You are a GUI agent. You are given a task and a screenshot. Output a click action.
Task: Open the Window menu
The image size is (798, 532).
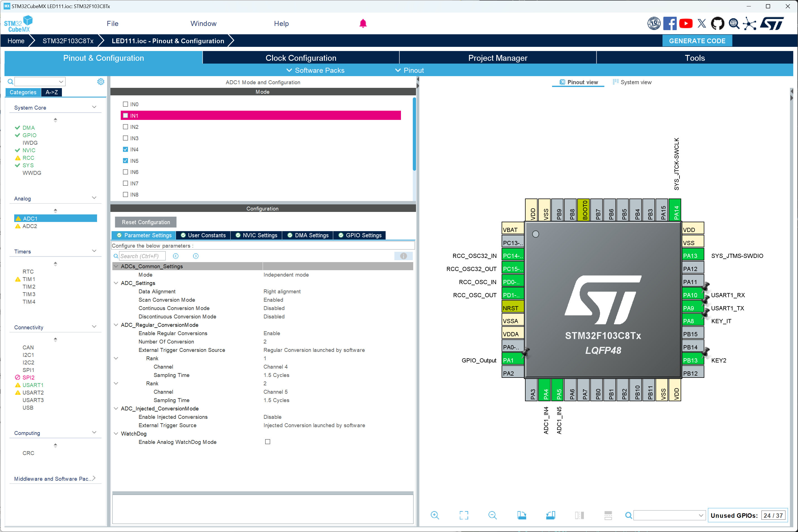click(204, 23)
